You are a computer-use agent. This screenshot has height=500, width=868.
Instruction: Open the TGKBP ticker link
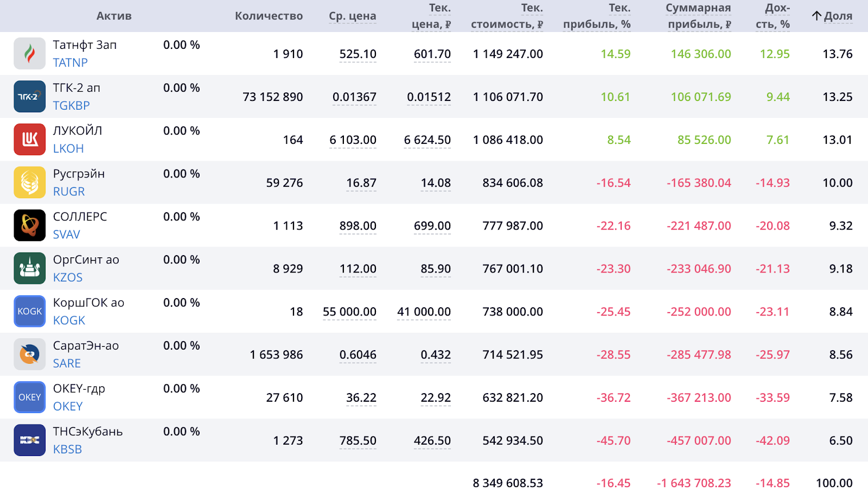[71, 106]
